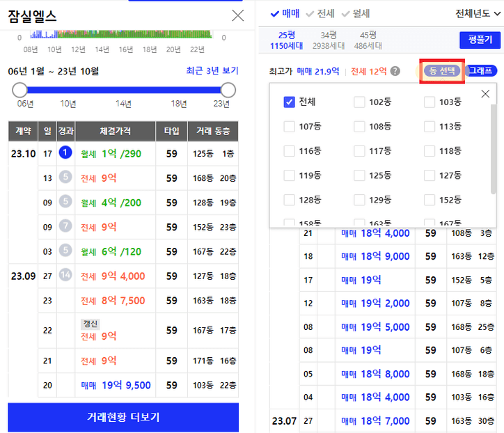Click the grey badge in the 168동 20층 row
Image resolution: width=504 pixels, height=433 pixels.
pyautogui.click(x=65, y=177)
